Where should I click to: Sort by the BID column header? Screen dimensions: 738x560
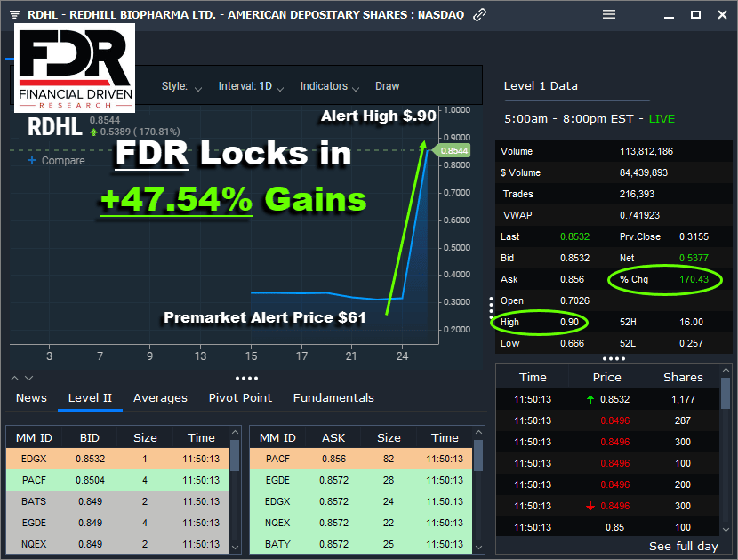(90, 437)
